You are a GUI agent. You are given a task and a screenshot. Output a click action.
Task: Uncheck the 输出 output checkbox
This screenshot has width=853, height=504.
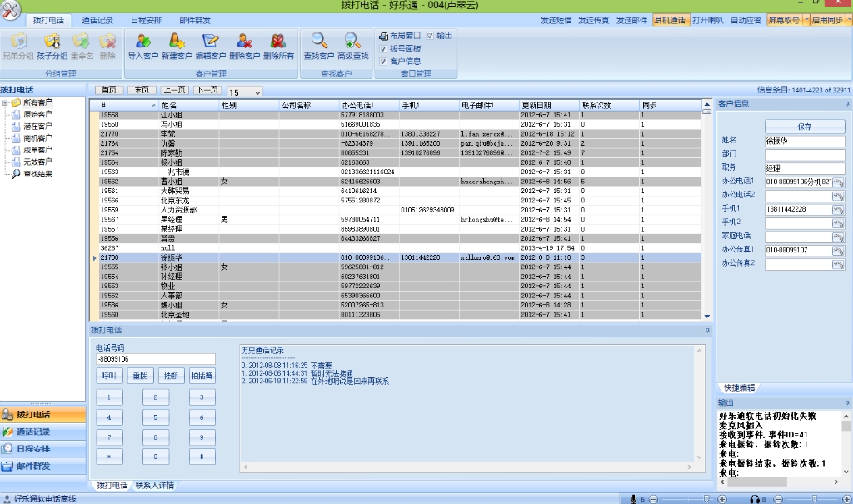click(x=431, y=36)
